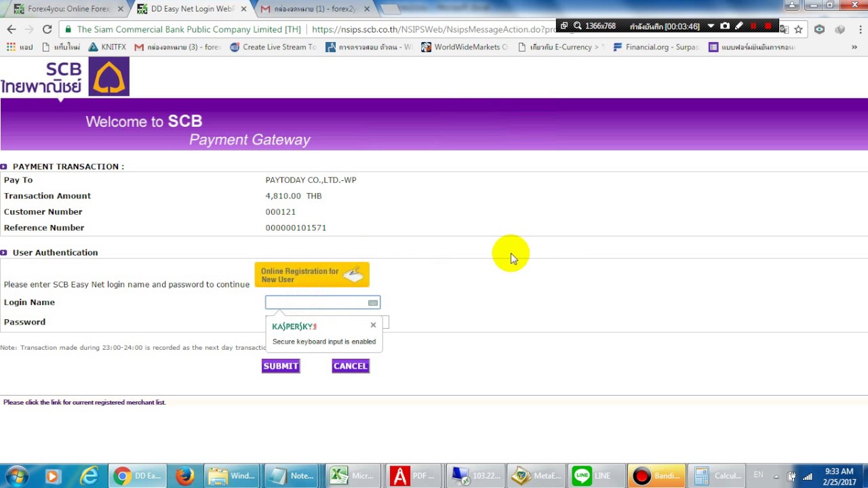Show hidden system tray icons
This screenshot has height=488, width=868.
point(776,476)
